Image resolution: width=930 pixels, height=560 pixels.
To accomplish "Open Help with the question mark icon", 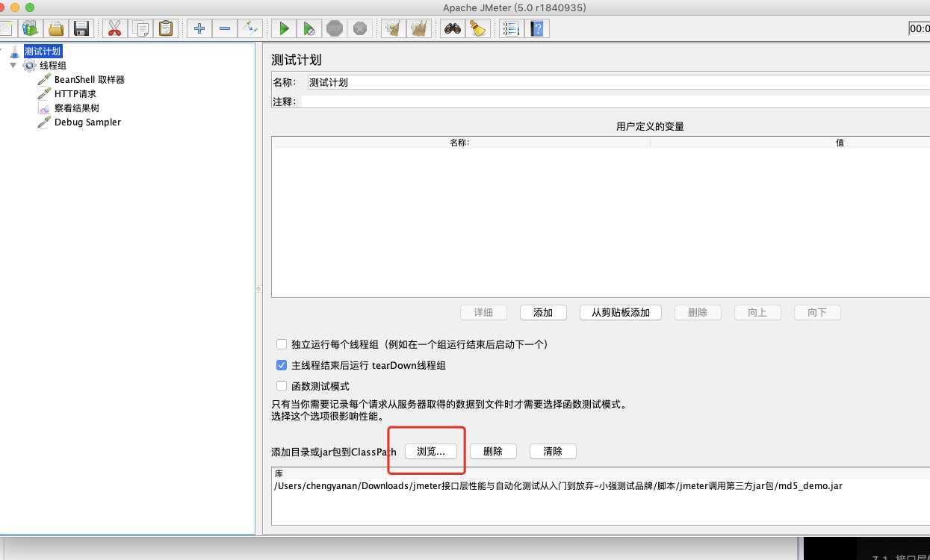I will 536,28.
